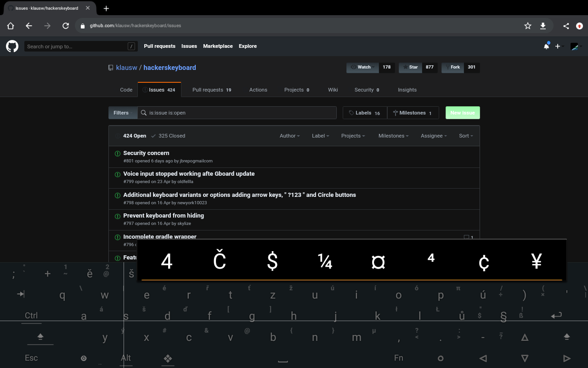Open Marketplace in top navigation
This screenshot has height=368, width=588.
click(x=218, y=46)
